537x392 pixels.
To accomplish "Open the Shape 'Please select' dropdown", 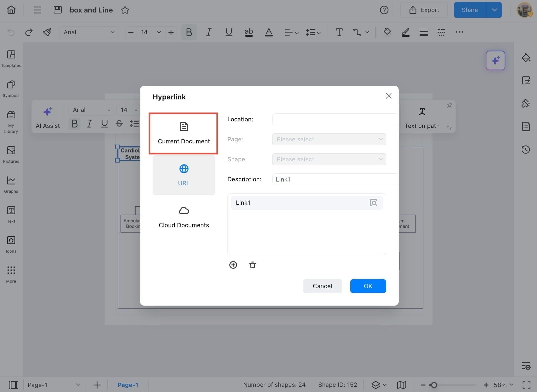I will [329, 159].
